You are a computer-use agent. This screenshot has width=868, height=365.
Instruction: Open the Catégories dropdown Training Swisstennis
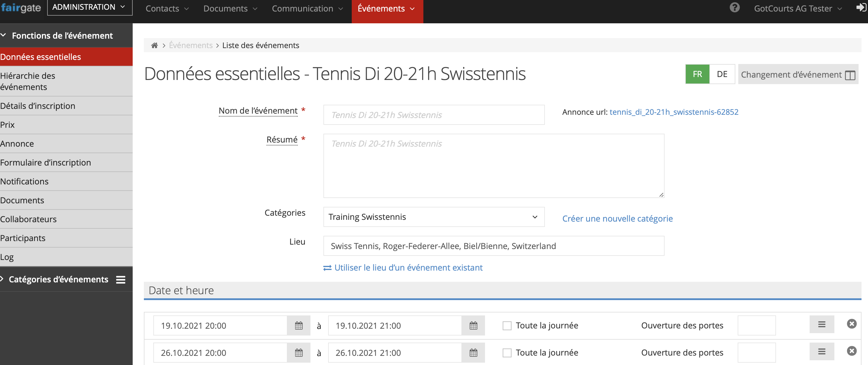[x=434, y=217]
